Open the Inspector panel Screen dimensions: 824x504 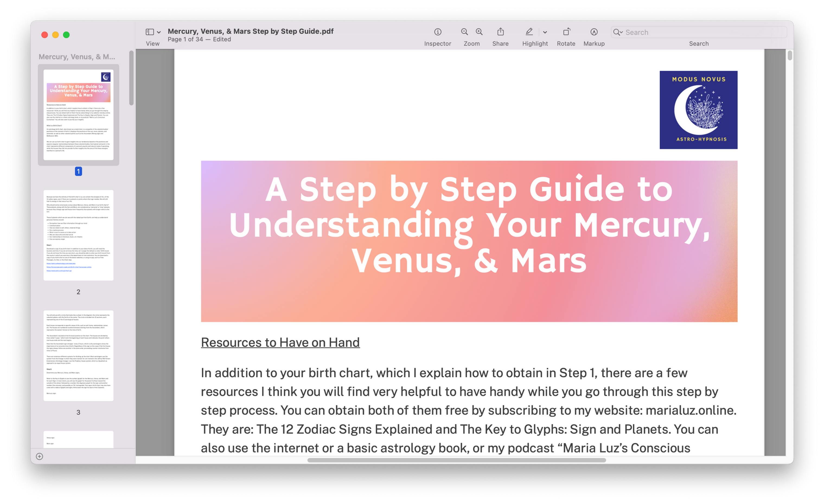point(437,32)
